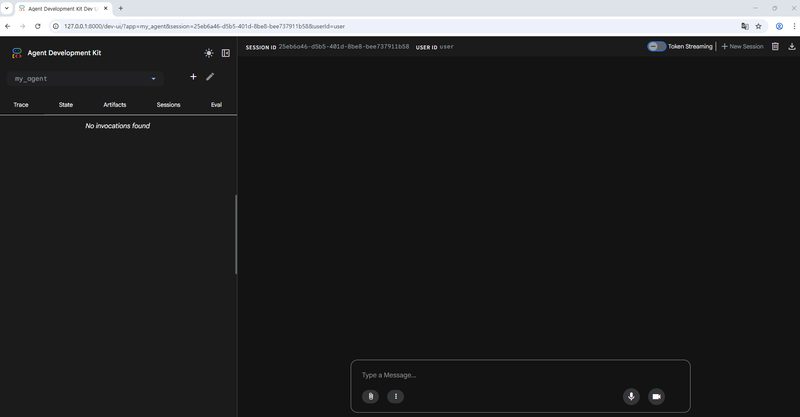Image resolution: width=800 pixels, height=417 pixels.
Task: Open a new browser tab
Action: coord(120,8)
